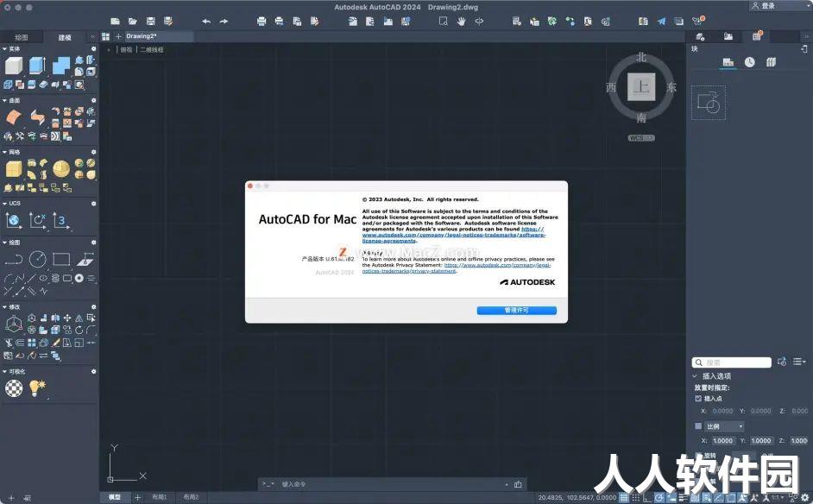813x504 pixels.
Task: Collapse the 可视化 panel section
Action: pyautogui.click(x=4, y=371)
